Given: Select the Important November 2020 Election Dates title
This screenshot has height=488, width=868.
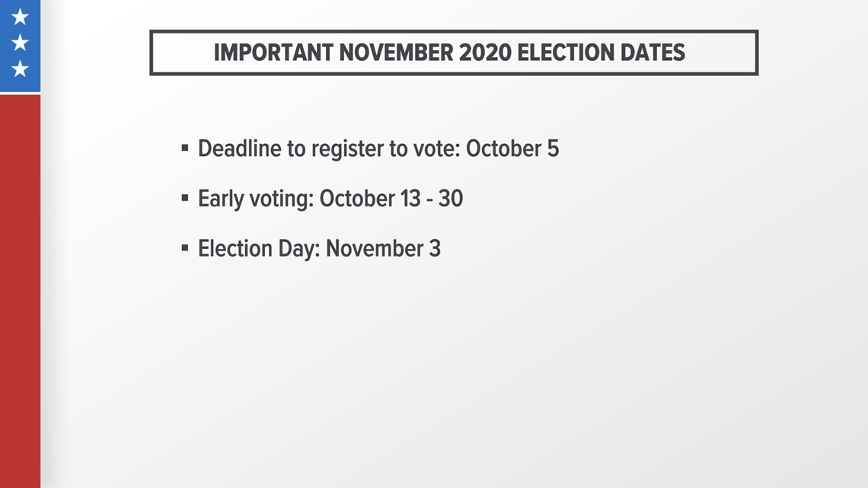Looking at the screenshot, I should 449,53.
